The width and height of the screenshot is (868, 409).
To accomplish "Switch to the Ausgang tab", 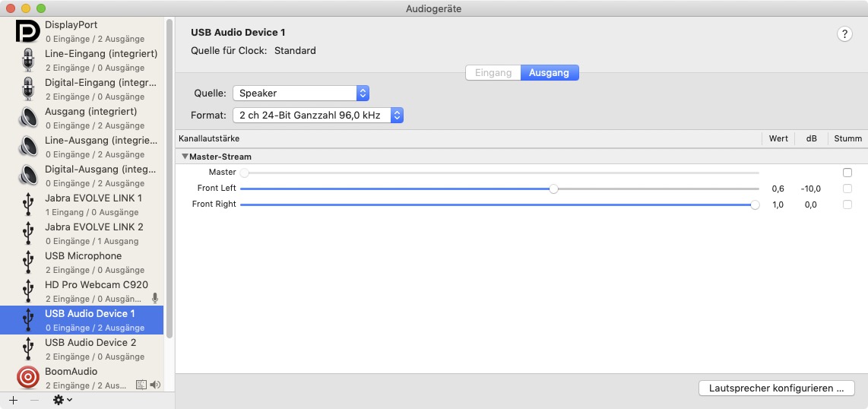I will click(x=550, y=73).
